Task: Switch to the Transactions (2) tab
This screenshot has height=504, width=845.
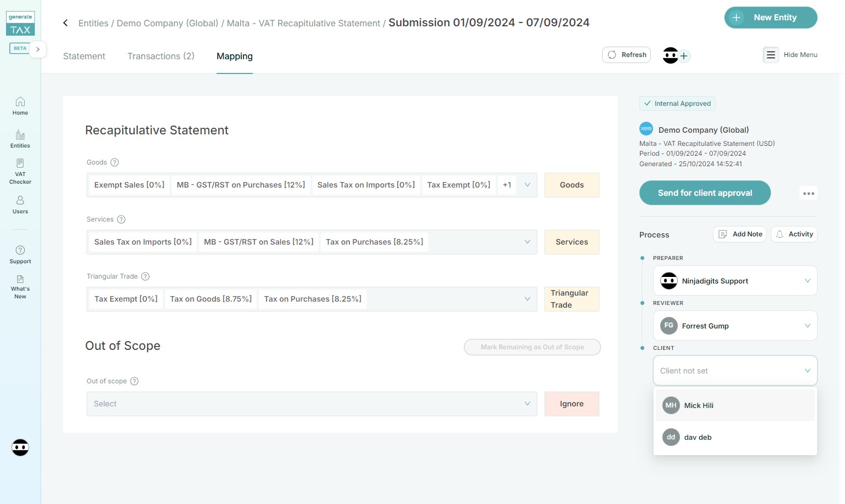Action: (161, 56)
